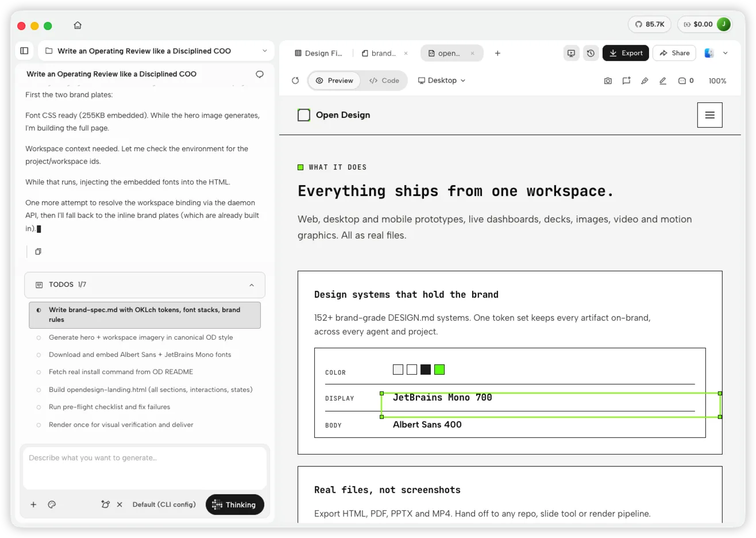Pick the white color swatch

pyautogui.click(x=412, y=369)
